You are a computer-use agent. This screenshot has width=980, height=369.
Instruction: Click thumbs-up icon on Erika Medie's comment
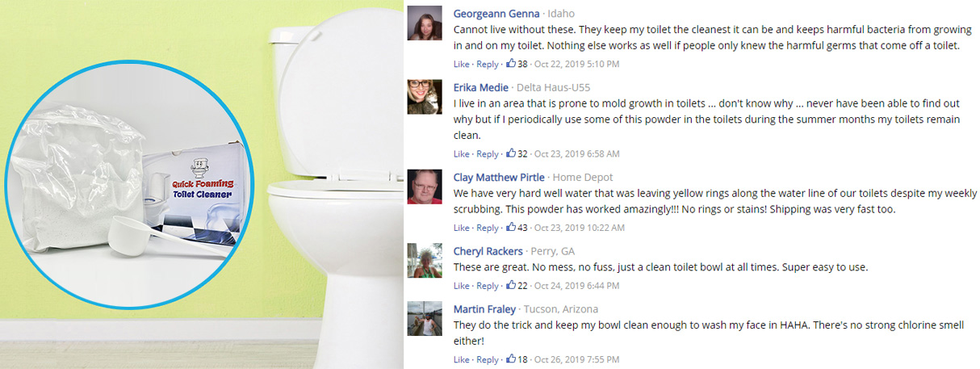pos(511,153)
